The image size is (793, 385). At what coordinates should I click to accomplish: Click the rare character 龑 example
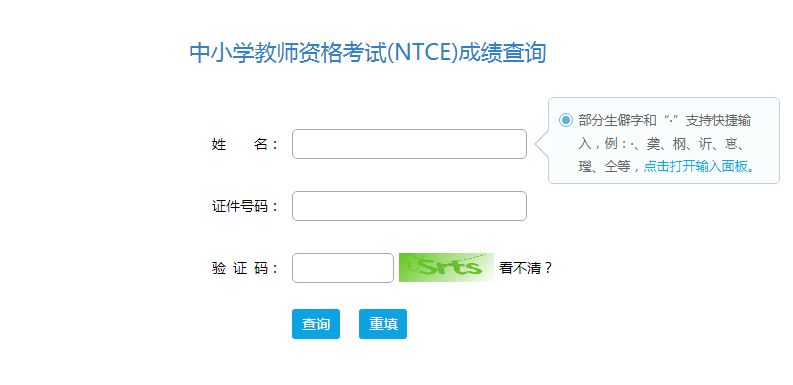(x=653, y=144)
